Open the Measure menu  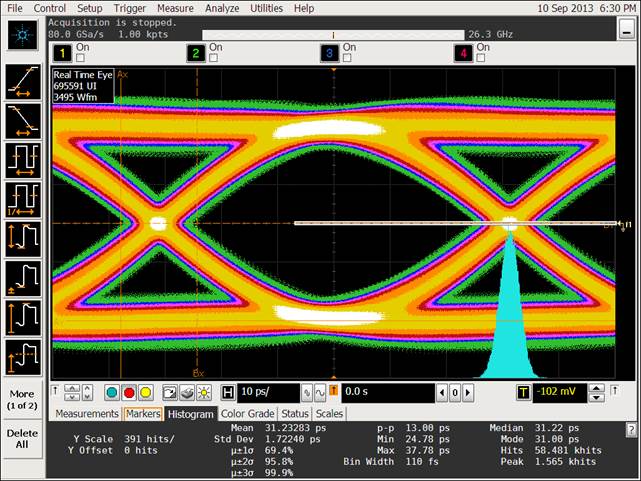(x=175, y=8)
